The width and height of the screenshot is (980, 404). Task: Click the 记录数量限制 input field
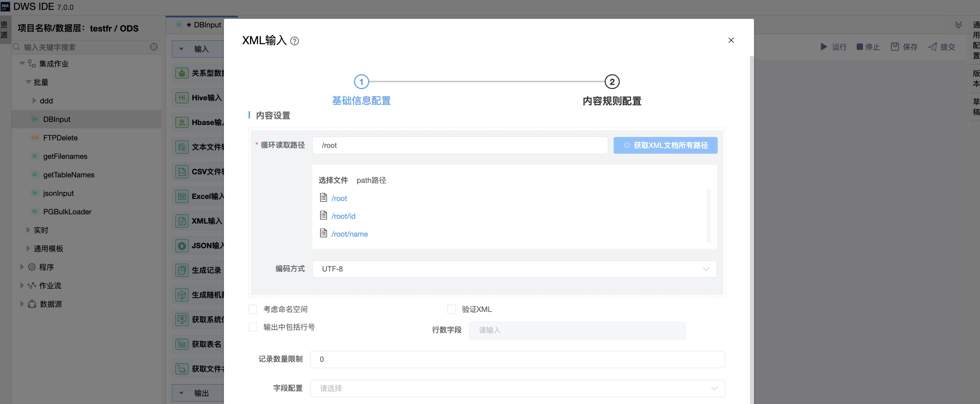point(517,359)
